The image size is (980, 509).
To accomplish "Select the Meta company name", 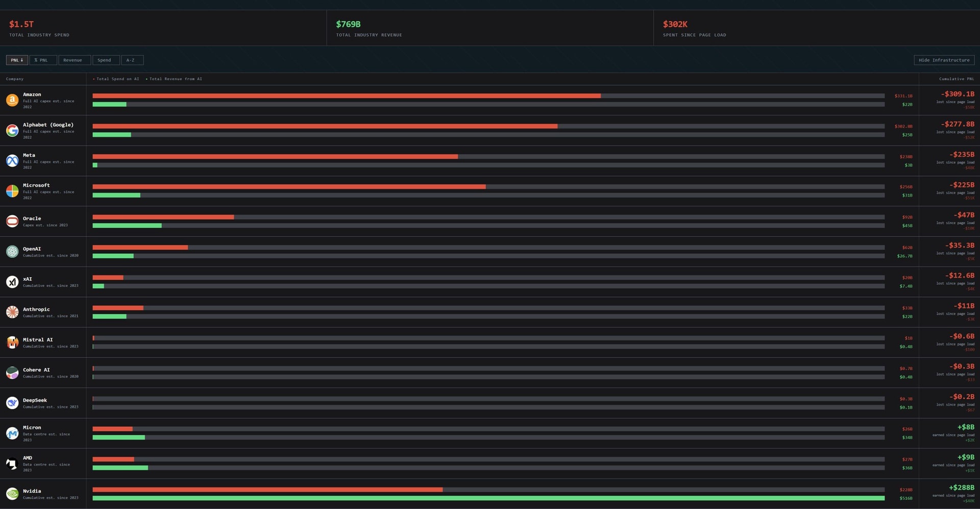I will (29, 155).
